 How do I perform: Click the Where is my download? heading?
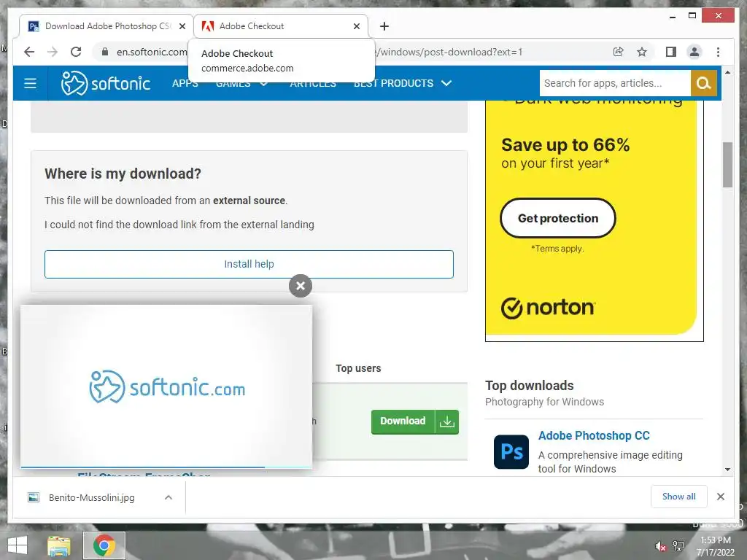click(123, 174)
